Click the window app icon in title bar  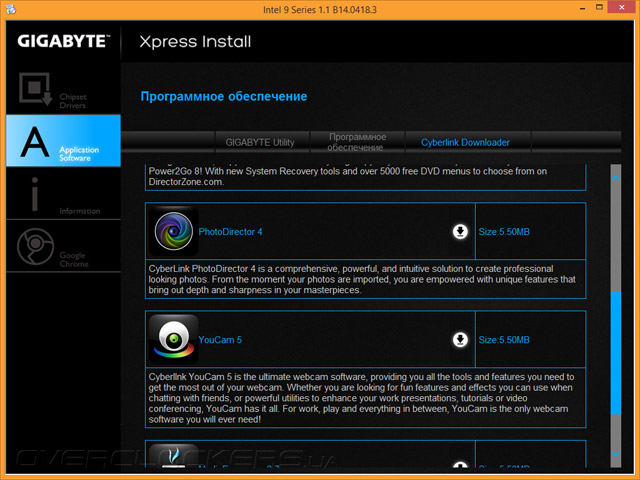click(11, 9)
